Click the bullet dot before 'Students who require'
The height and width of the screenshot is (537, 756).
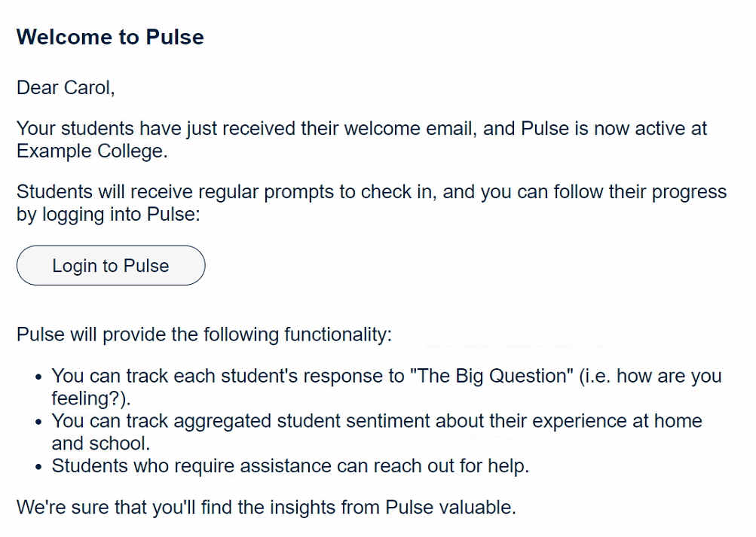[x=39, y=467]
